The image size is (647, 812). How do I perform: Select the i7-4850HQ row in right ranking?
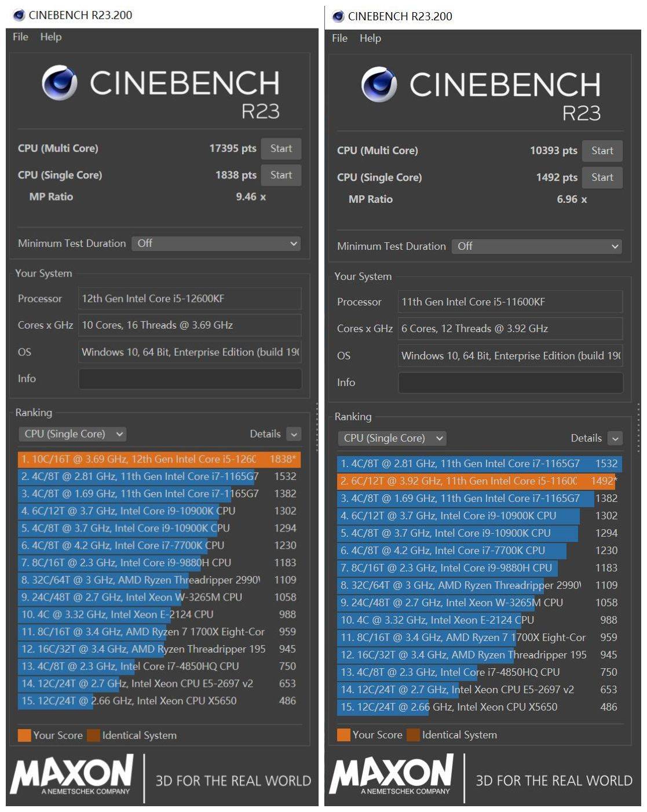click(480, 672)
